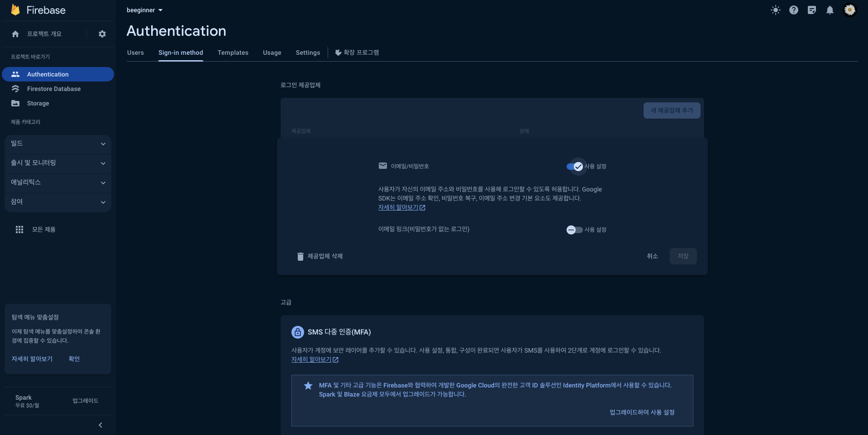Open 모든 제품 in sidebar
This screenshot has width=868, height=435.
point(43,229)
